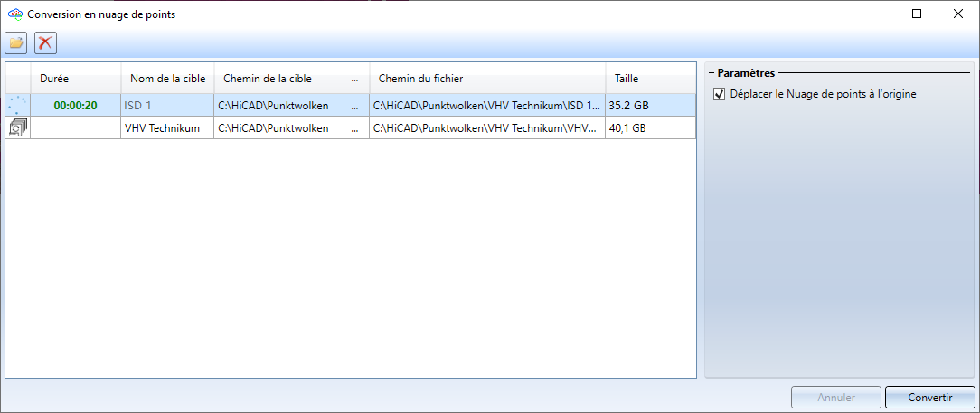Sort by 'Nom de la cible' column header
Image resolution: width=980 pixels, height=413 pixels.
click(167, 79)
